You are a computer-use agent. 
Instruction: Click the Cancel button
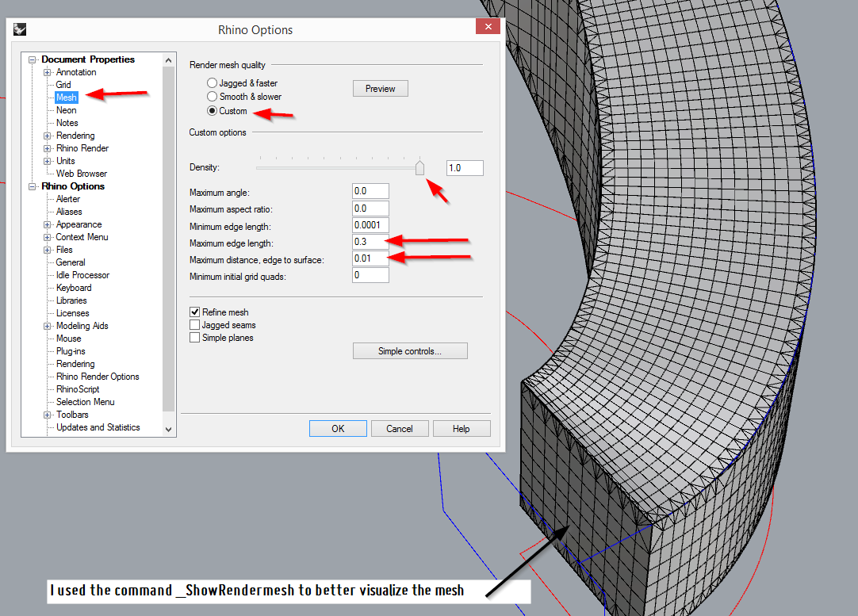[400, 429]
